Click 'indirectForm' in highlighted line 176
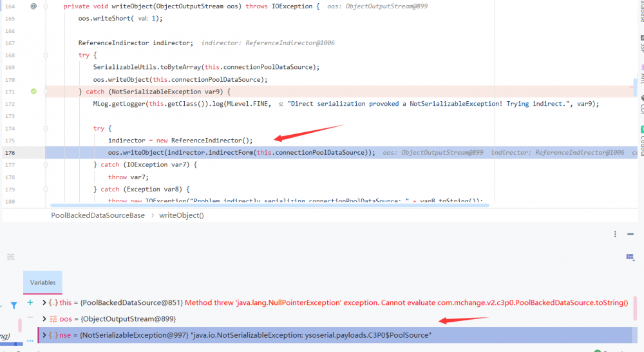The width and height of the screenshot is (644, 352). (x=231, y=153)
